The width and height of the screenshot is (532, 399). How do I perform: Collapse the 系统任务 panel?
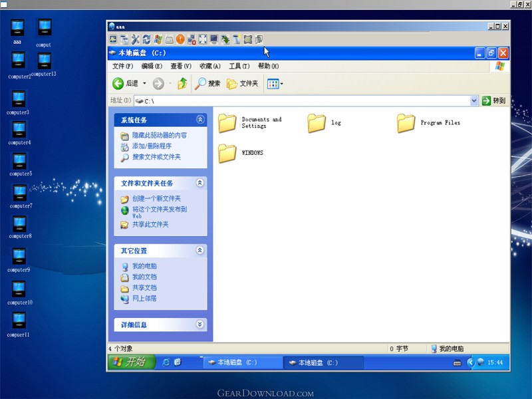pos(200,120)
